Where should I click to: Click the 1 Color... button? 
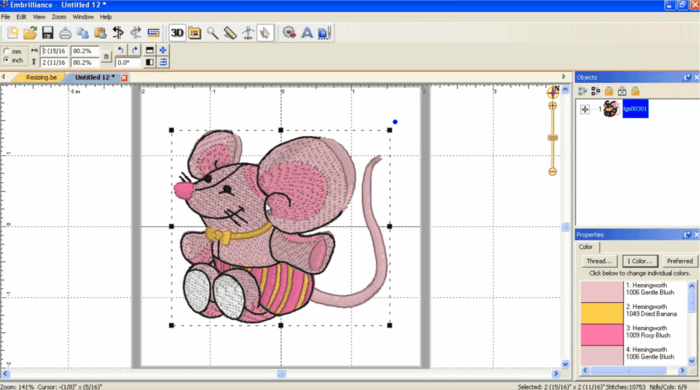(640, 261)
